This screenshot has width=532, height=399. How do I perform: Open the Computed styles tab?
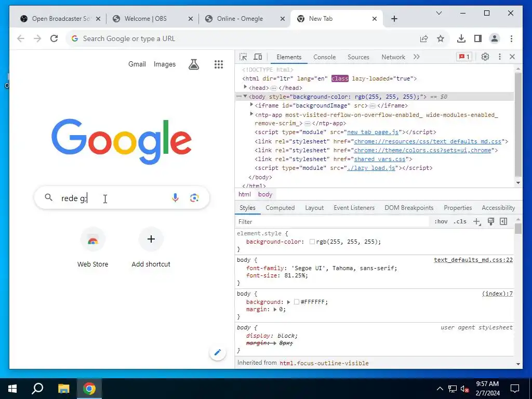[x=280, y=208]
